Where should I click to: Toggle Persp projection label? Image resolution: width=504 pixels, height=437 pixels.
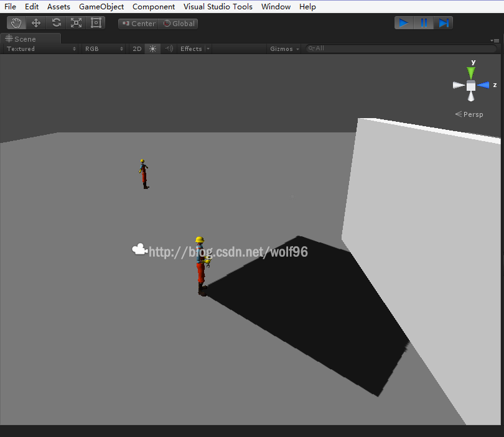point(469,114)
